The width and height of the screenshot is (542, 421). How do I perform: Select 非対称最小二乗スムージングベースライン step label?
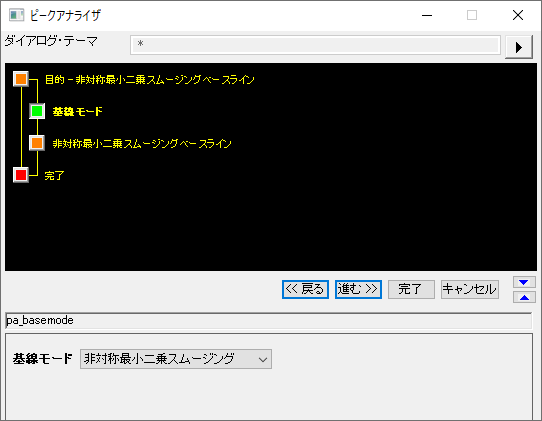[x=142, y=143]
